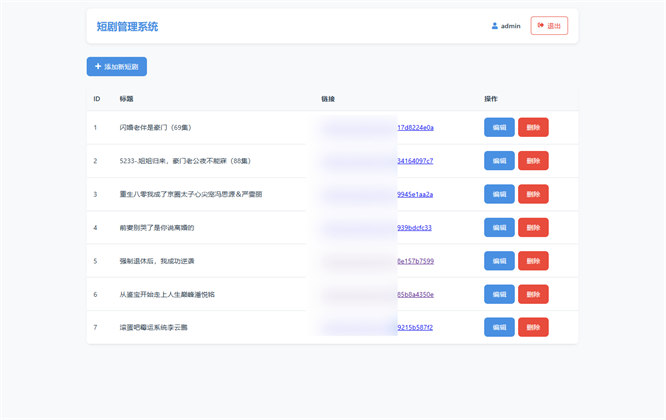
Task: Click the blue edit button in row 5
Action: point(499,261)
